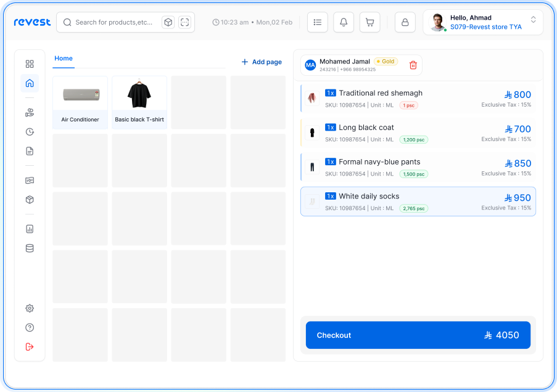The image size is (557, 392).
Task: Click the barcode scan icon in search bar
Action: [184, 22]
